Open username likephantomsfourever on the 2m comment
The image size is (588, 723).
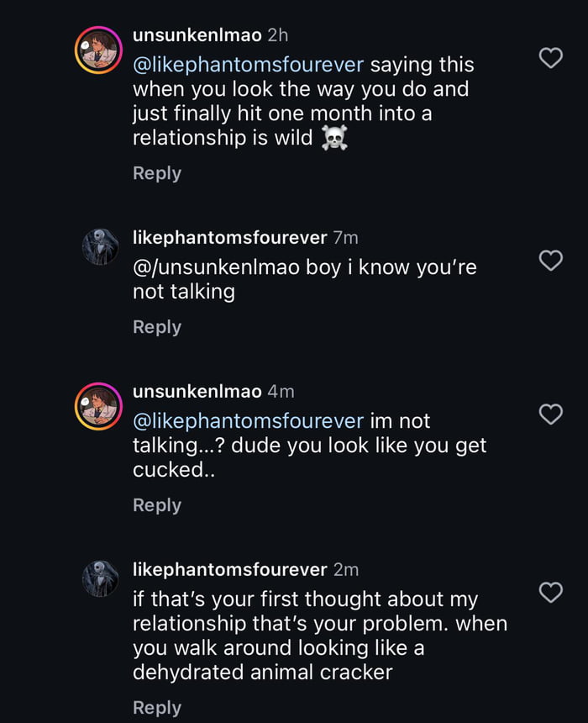pos(229,569)
